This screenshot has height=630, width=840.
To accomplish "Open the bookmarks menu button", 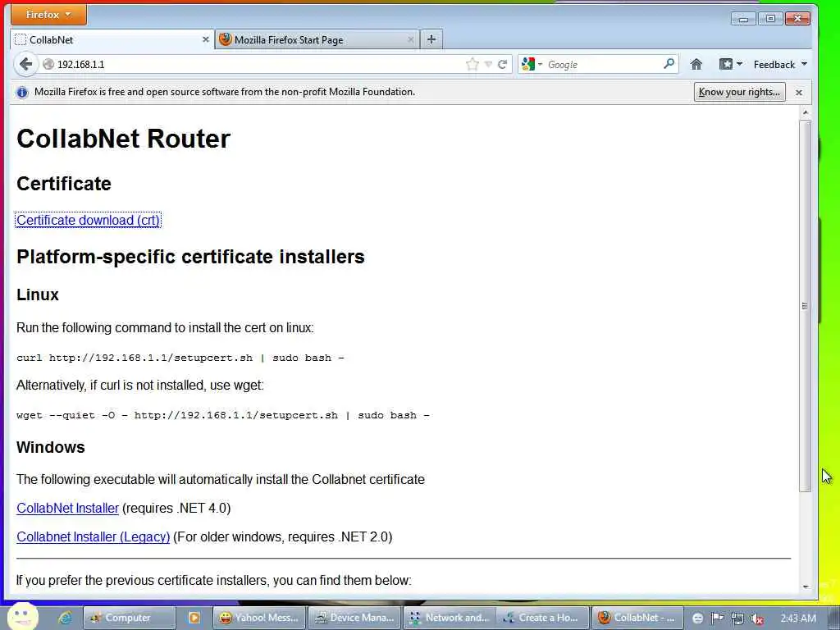I will (731, 64).
